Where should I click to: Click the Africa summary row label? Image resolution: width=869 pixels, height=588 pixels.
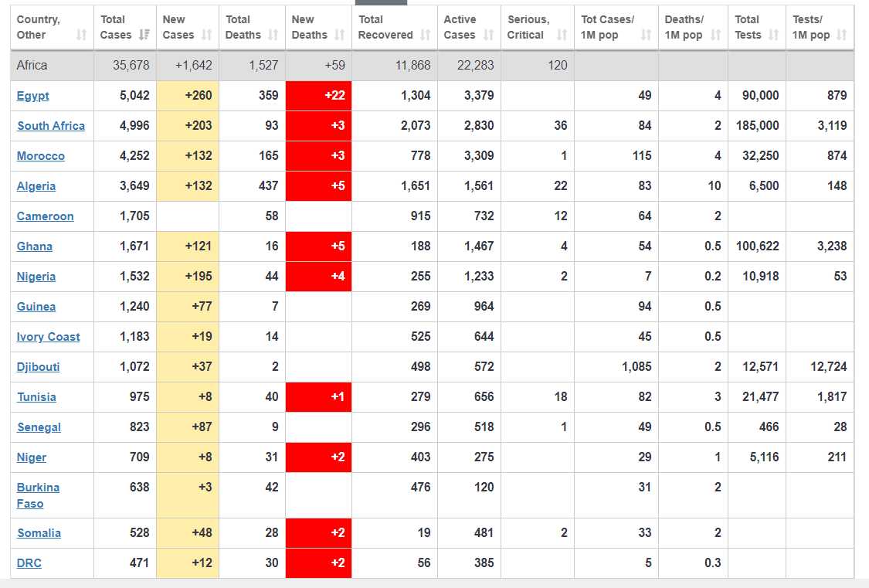coord(32,66)
